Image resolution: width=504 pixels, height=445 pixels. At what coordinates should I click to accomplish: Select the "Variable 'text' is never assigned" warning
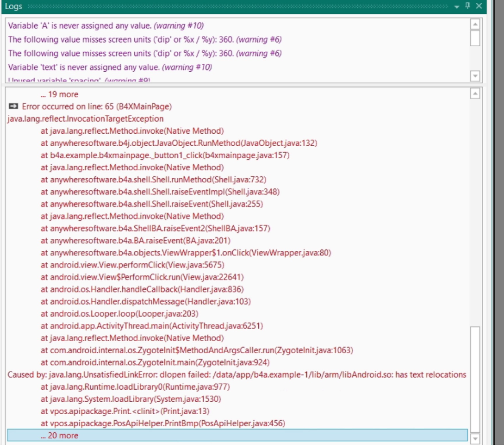110,67
